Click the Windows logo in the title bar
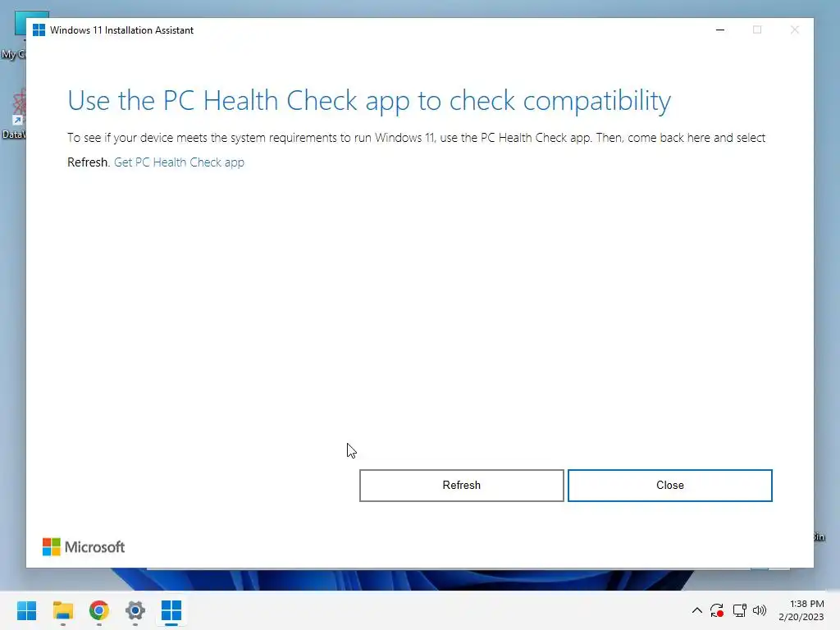The width and height of the screenshot is (840, 630). [39, 30]
